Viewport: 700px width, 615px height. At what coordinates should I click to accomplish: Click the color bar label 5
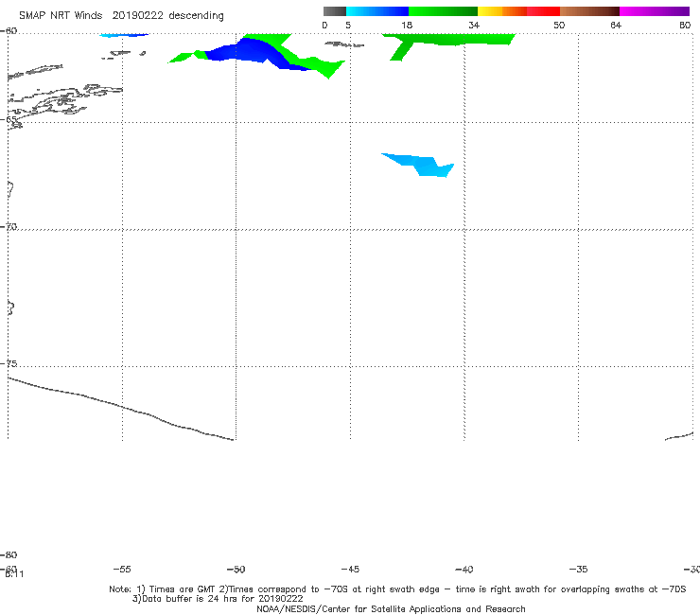(x=348, y=25)
